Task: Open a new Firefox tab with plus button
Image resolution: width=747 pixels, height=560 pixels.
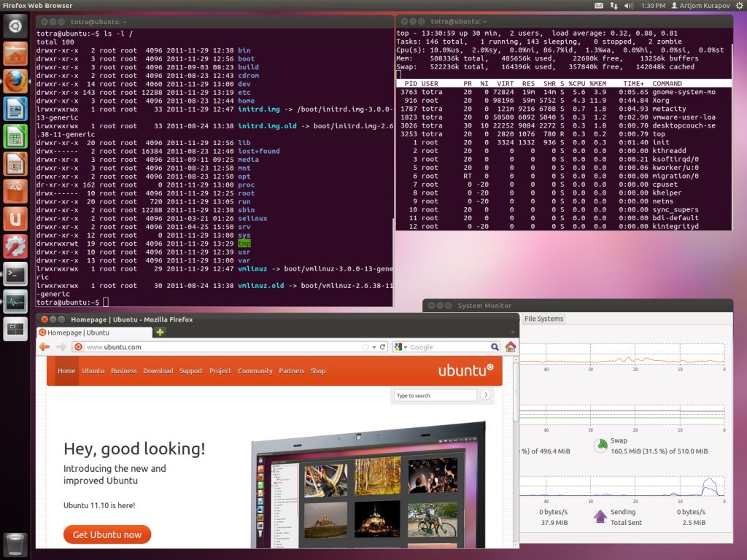Action: [160, 332]
